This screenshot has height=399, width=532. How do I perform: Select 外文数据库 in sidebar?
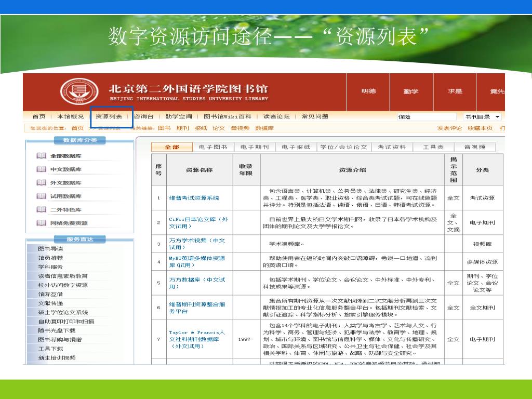(66, 182)
